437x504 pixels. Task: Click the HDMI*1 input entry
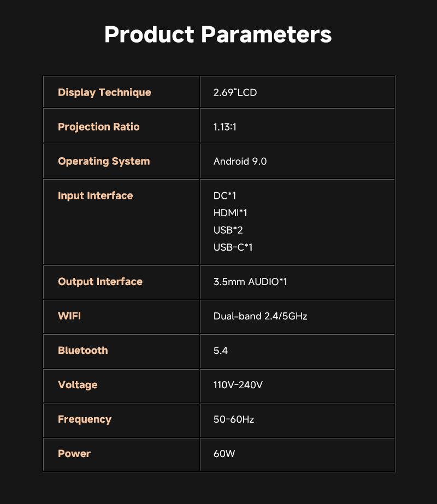pyautogui.click(x=231, y=213)
